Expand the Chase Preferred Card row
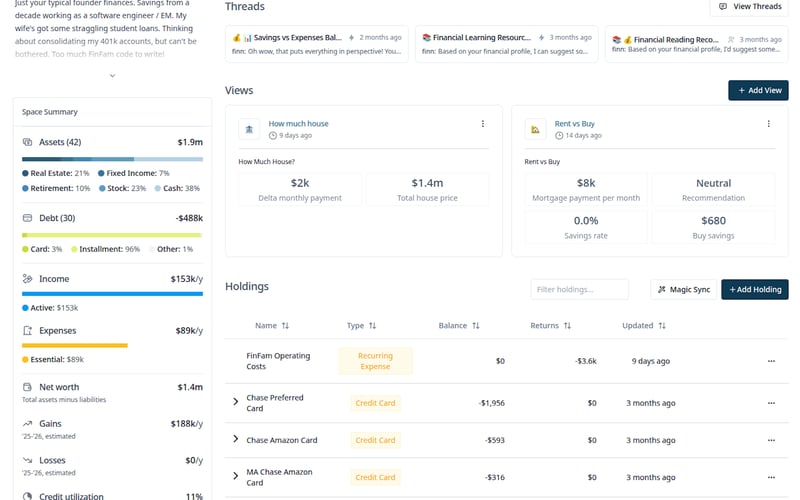Screen dimensions: 800x500 tap(235, 402)
